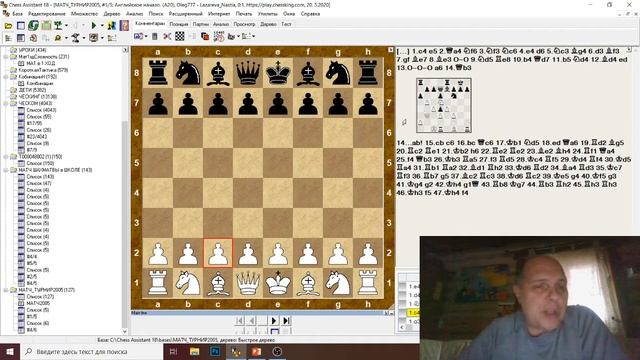
Task: Switch to the Позиция tab
Action: [x=179, y=24]
